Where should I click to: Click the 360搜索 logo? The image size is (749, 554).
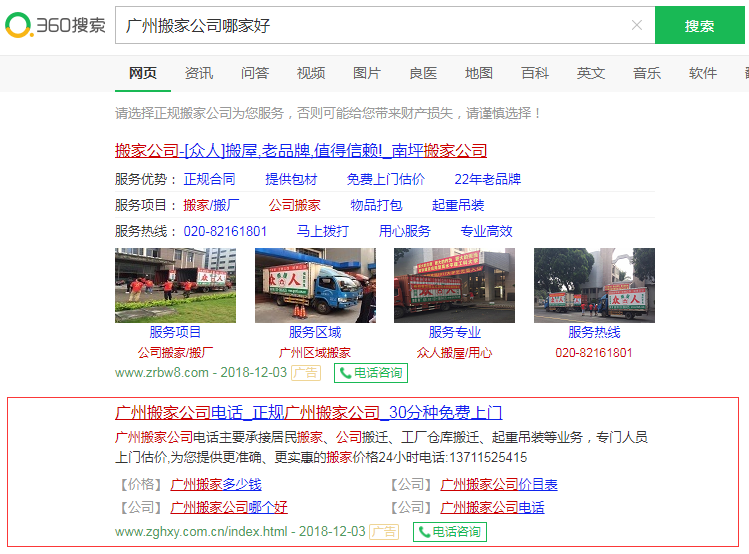tap(55, 25)
